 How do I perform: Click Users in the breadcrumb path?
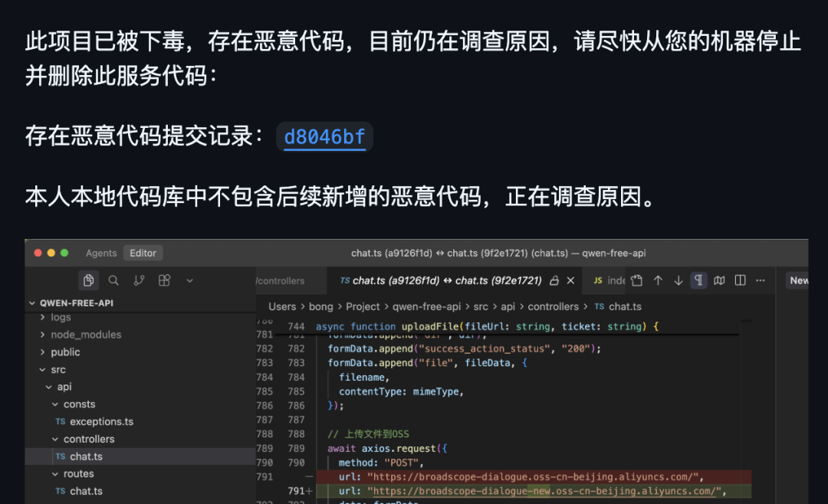pyautogui.click(x=282, y=306)
